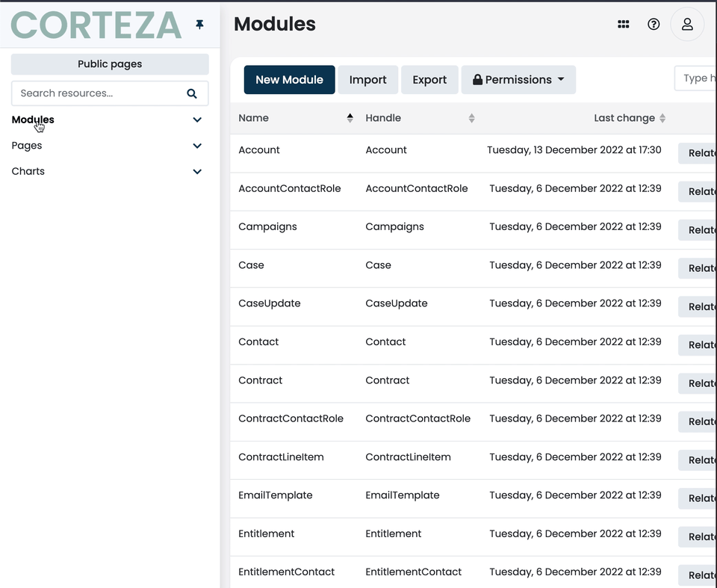The height and width of the screenshot is (588, 717).
Task: Expand the Pages section
Action: (197, 145)
